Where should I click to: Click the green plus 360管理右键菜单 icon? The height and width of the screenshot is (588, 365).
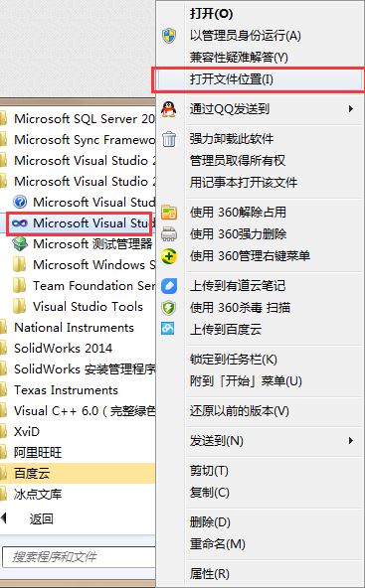pos(169,256)
